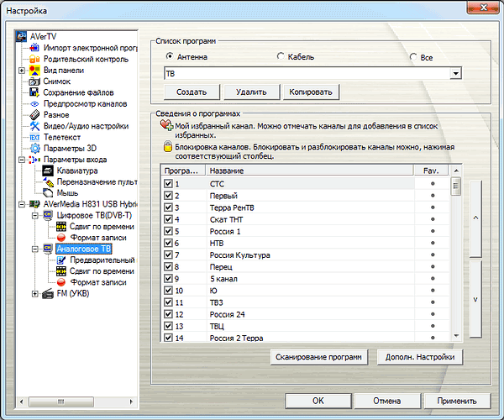Collapse the AVerMedia H831 USB tree node
Image resolution: width=504 pixels, height=420 pixels.
(x=22, y=204)
